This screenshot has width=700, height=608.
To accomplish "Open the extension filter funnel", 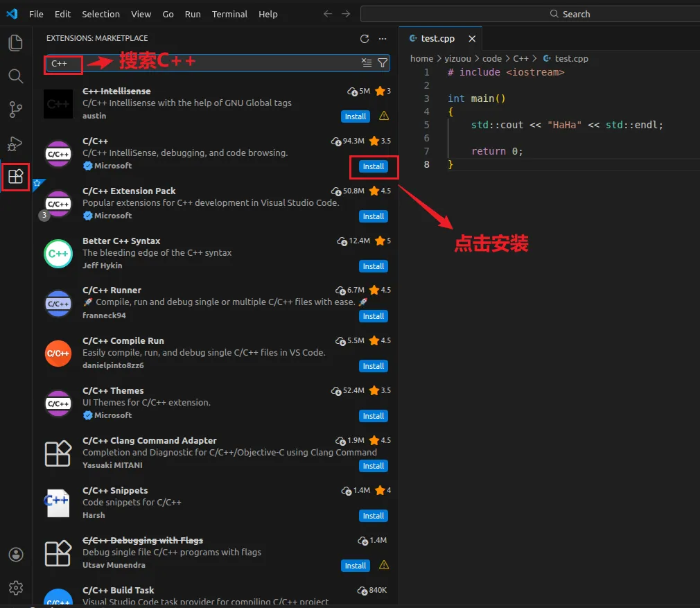I will (383, 63).
